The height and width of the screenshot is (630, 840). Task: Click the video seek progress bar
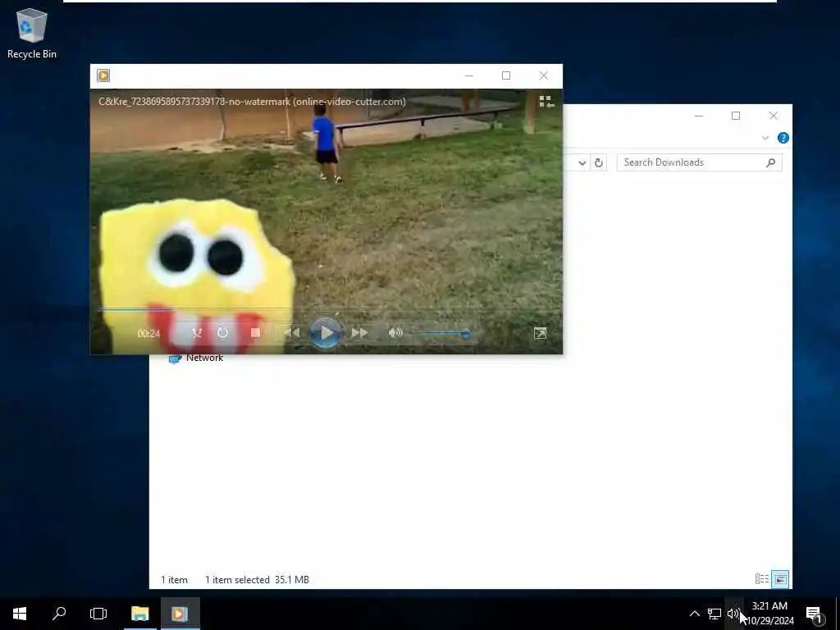[x=326, y=309]
